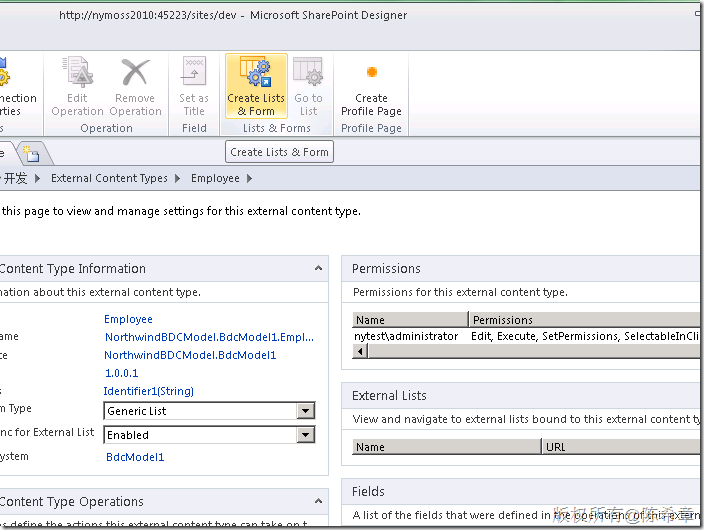704x530 pixels.
Task: Select the nytest\administrator permission row
Action: 526,336
